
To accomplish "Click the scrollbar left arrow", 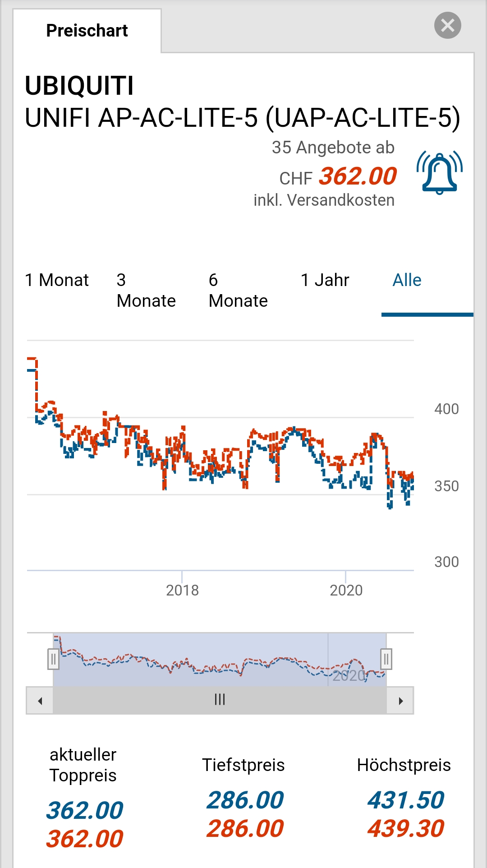I will (x=40, y=701).
